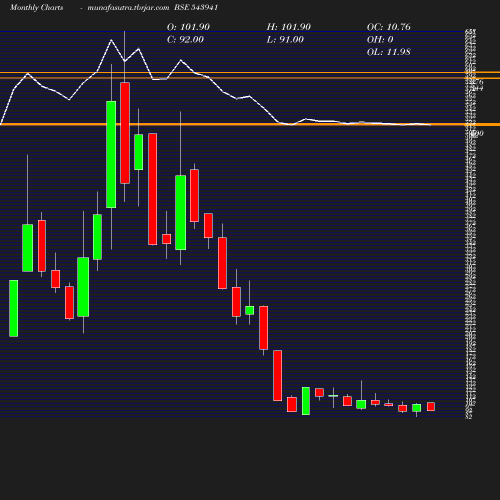The width and height of the screenshot is (500, 500).
Task: Click the "BSE 543941" symbol label
Action: (x=196, y=8)
